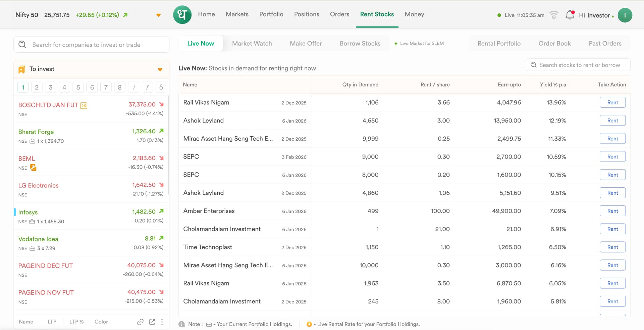Open watchlist in external popout window
644x330 pixels.
tap(152, 322)
